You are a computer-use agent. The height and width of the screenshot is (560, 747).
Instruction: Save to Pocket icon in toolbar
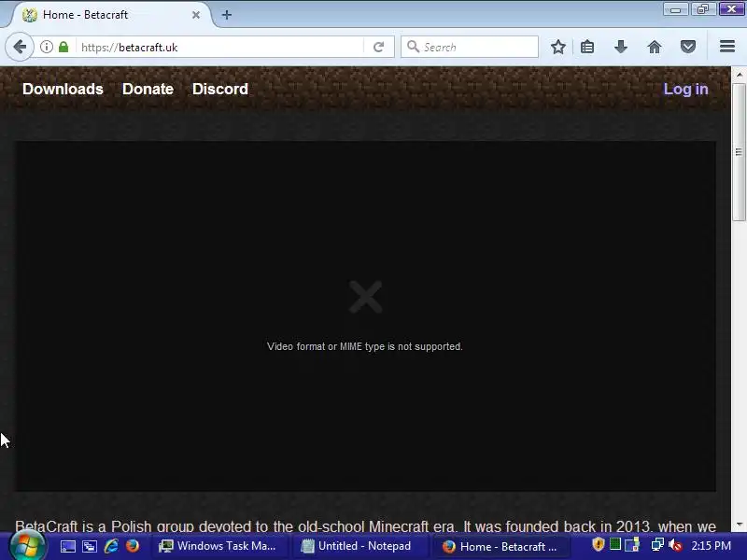coord(687,47)
